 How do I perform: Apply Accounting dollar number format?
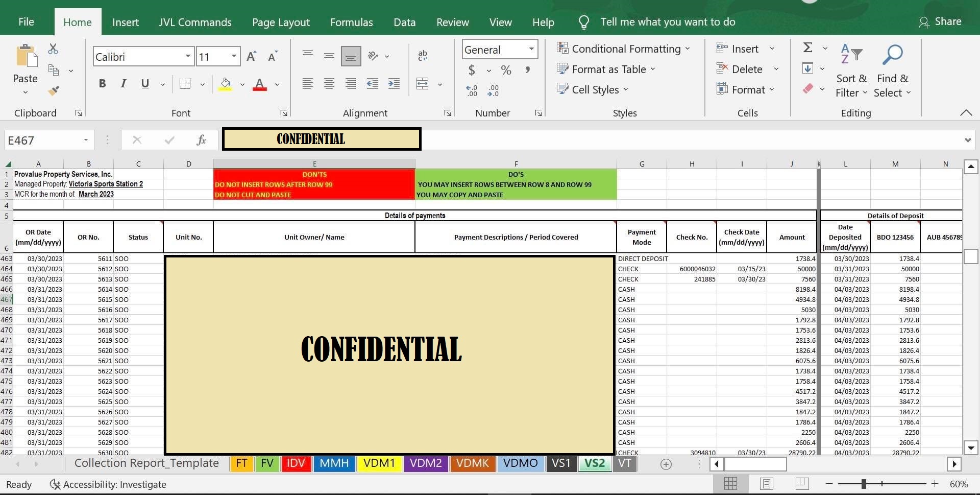(472, 70)
